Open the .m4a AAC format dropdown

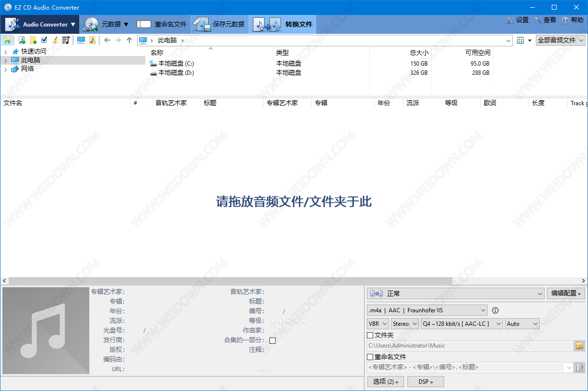point(427,310)
